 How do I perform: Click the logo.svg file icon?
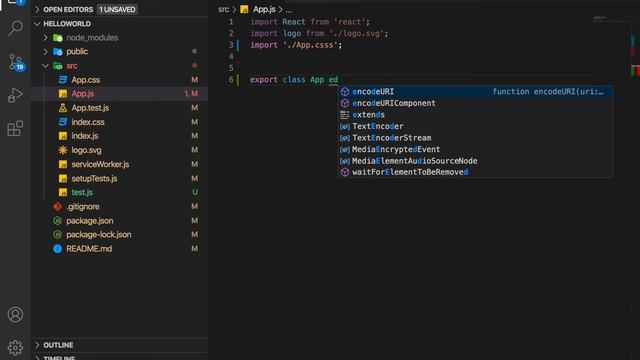[x=62, y=150]
